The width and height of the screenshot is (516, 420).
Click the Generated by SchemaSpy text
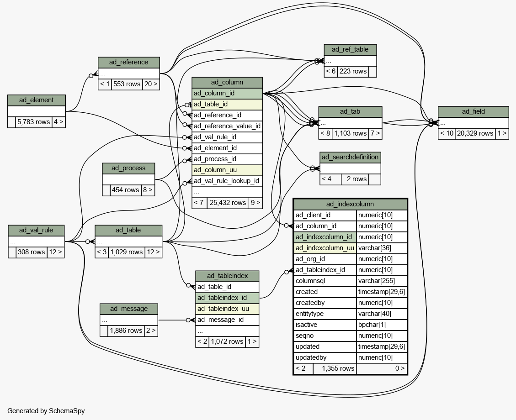(46, 411)
